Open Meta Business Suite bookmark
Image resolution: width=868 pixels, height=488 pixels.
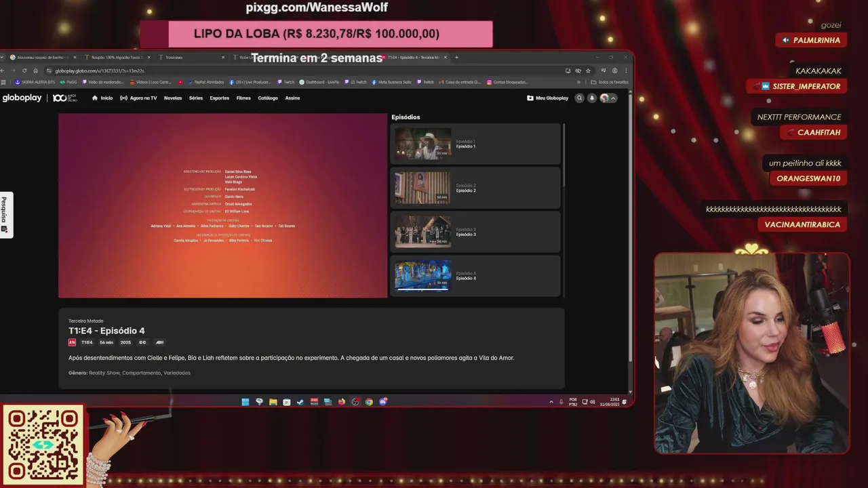391,82
